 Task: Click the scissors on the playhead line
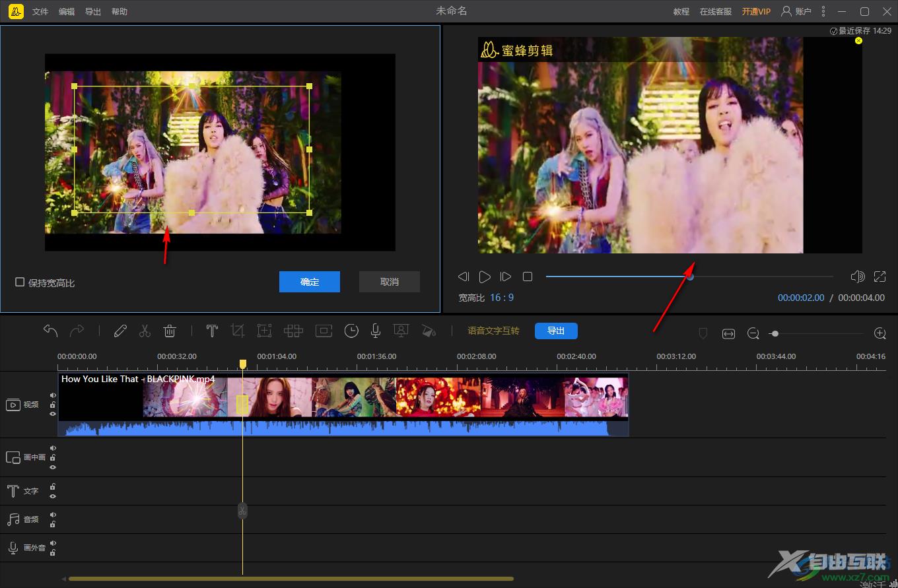tap(242, 510)
